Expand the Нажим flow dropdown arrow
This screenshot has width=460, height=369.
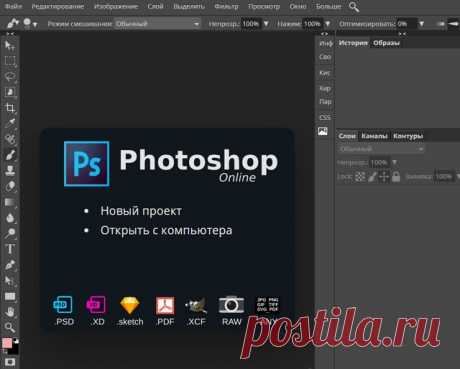point(328,24)
